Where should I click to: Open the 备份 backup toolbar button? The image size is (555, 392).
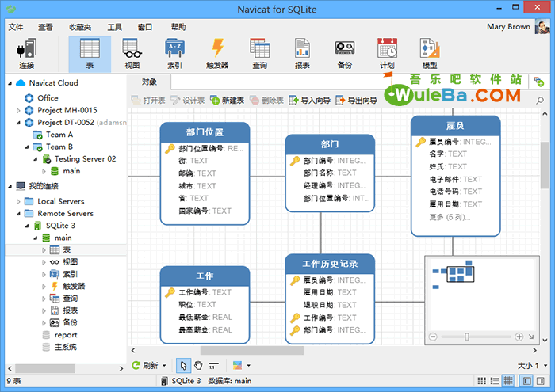pyautogui.click(x=344, y=54)
